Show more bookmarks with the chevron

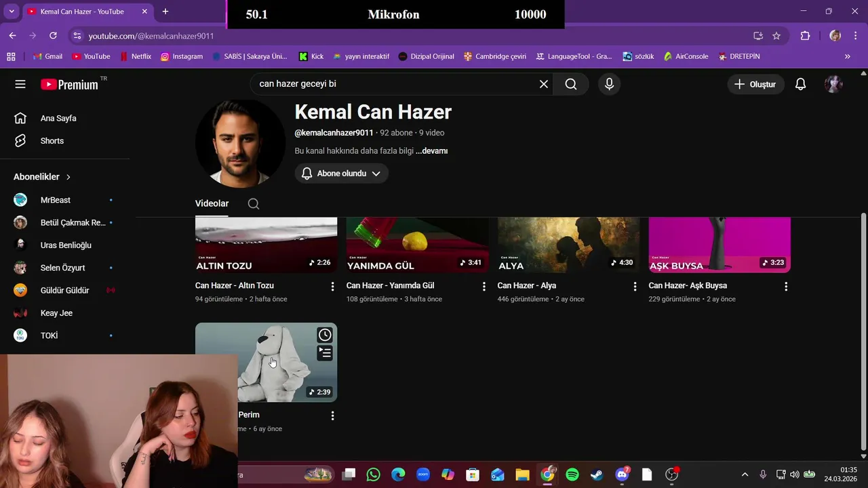pyautogui.click(x=847, y=56)
